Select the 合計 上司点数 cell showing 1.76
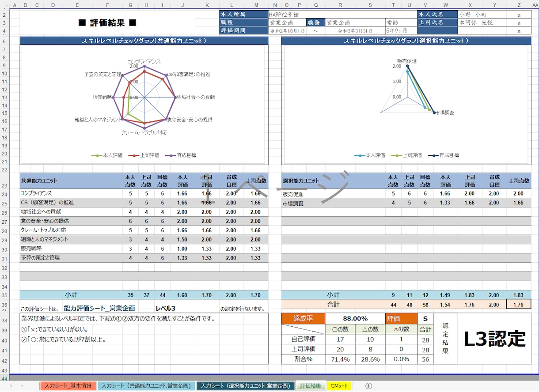Viewport: 539px width, 392px height. pos(519,304)
